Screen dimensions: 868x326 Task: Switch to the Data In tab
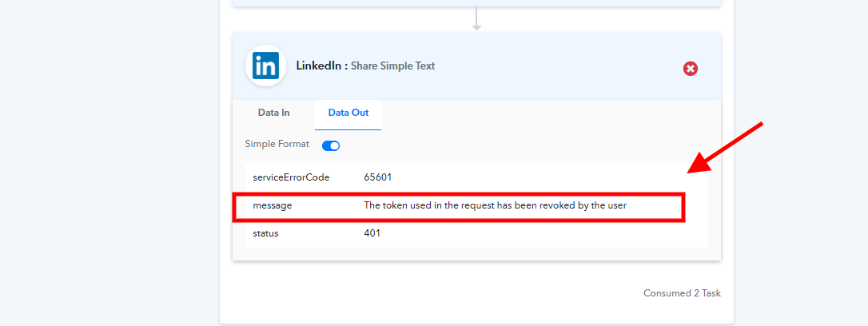click(x=273, y=113)
